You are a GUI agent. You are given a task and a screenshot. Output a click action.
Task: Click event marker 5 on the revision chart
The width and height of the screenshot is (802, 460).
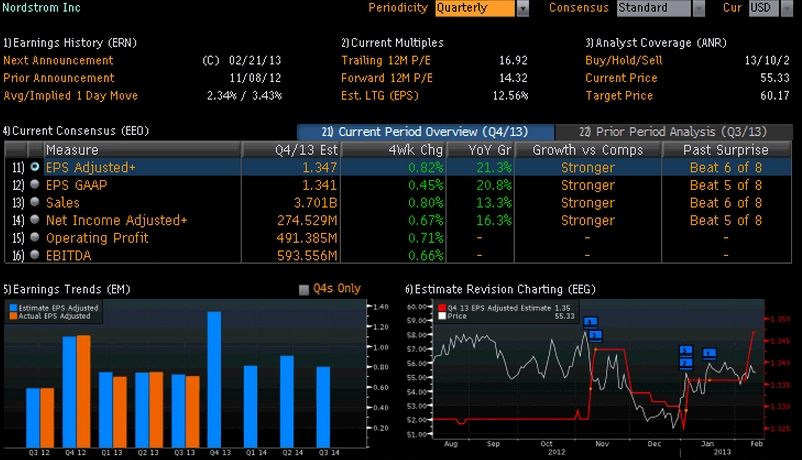tap(686, 351)
